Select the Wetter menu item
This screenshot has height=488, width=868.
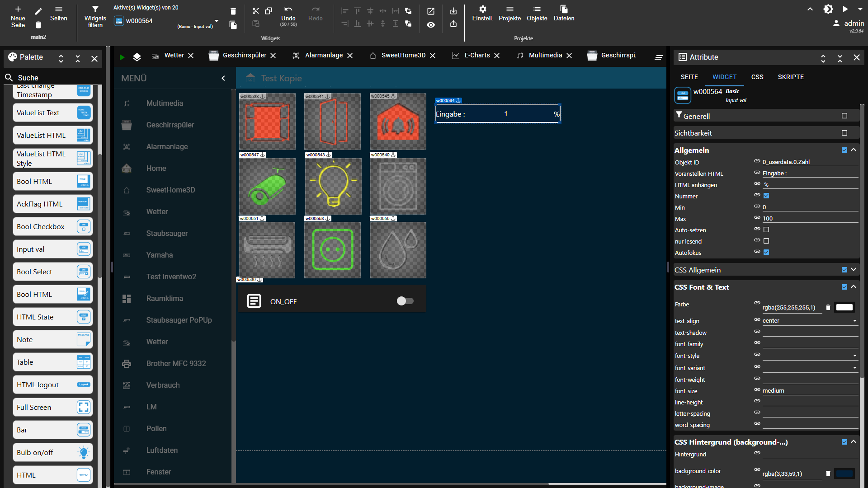click(x=156, y=211)
